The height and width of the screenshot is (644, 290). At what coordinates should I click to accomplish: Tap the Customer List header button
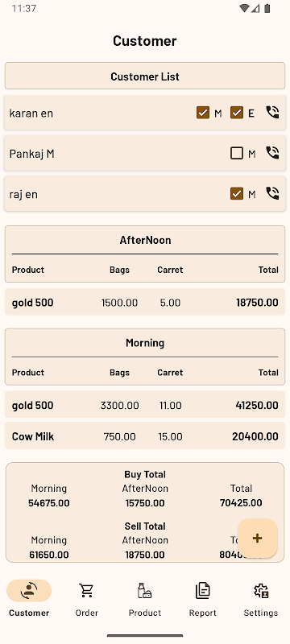pyautogui.click(x=145, y=76)
